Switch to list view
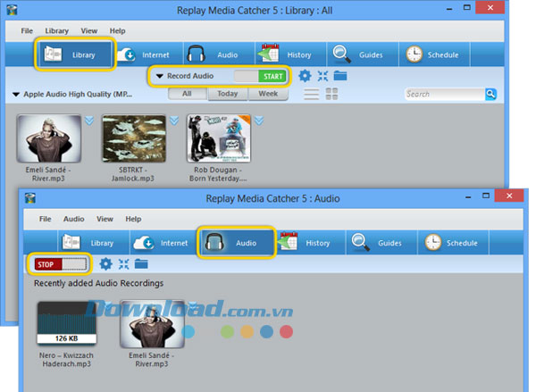 click(312, 94)
